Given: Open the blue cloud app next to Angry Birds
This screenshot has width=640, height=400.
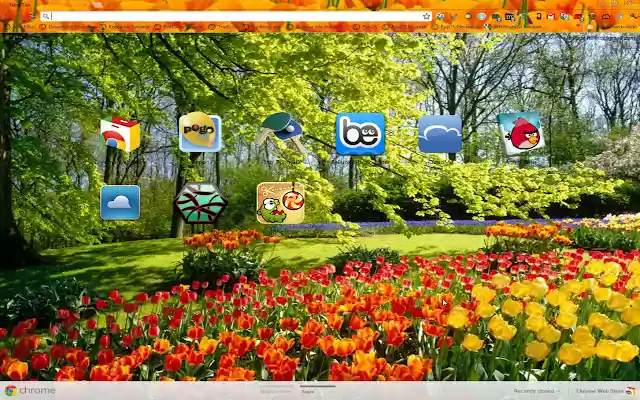Looking at the screenshot, I should 440,133.
